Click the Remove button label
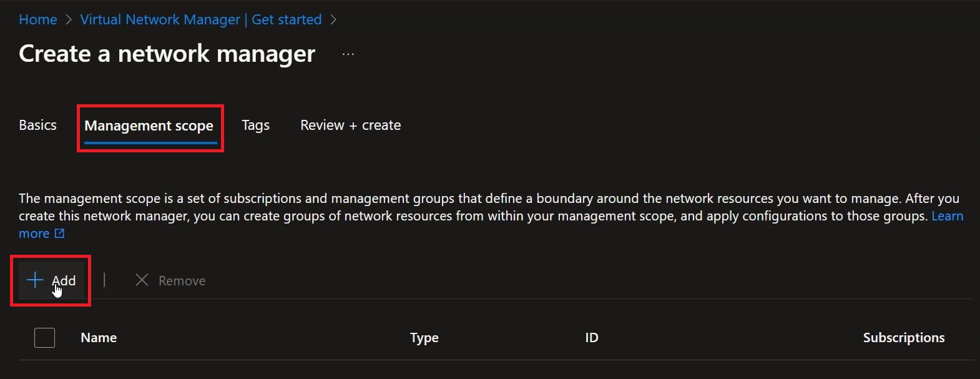The width and height of the screenshot is (980, 379). point(182,281)
